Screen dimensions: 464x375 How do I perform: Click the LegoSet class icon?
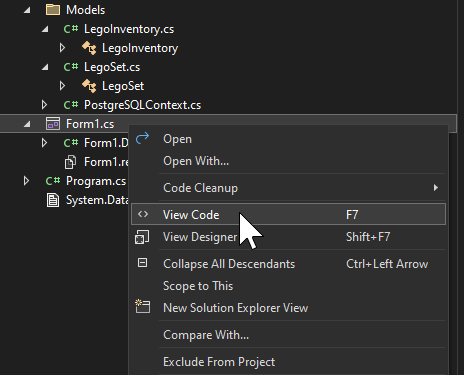(x=89, y=86)
